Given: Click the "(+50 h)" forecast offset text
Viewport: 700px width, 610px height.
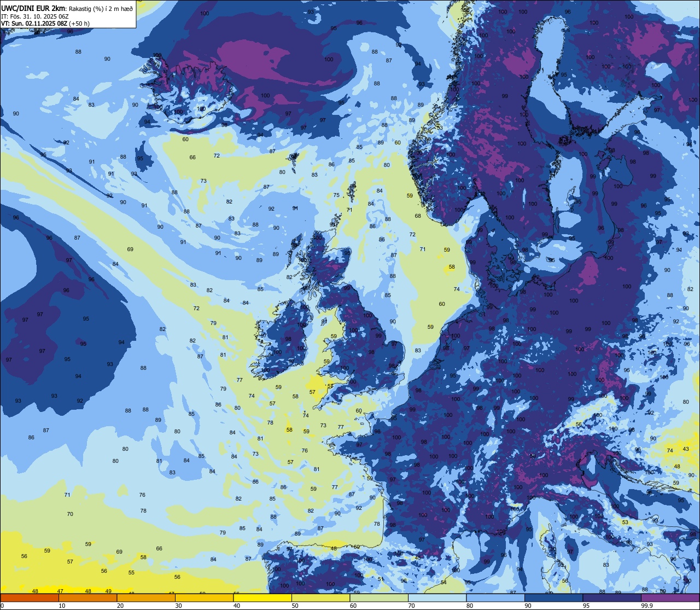Looking at the screenshot, I should pyautogui.click(x=79, y=24).
